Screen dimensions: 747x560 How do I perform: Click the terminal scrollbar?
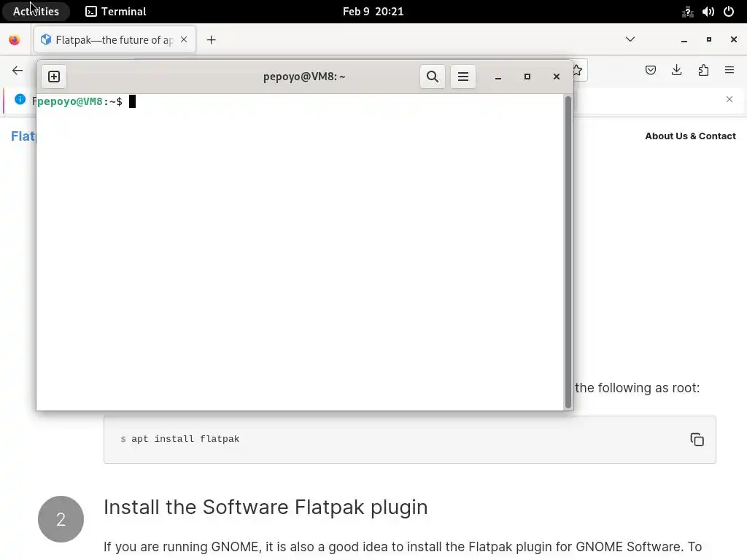point(568,252)
